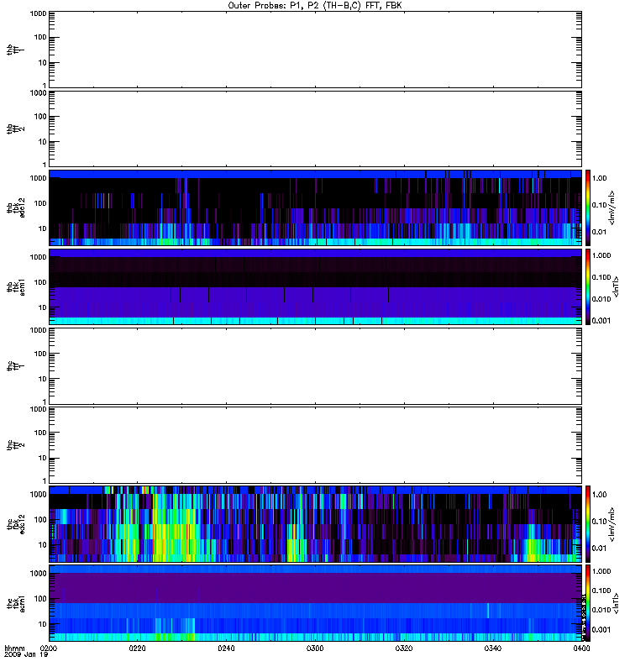Click the 100 y-axis tick of thb fff 2

point(39,117)
